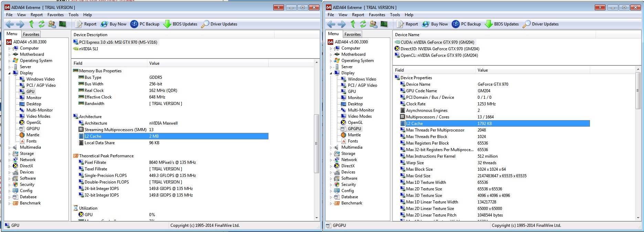Viewport: 644px width, 232px height.
Task: Open Driver Updates in right window toolbar
Action: coord(541,24)
